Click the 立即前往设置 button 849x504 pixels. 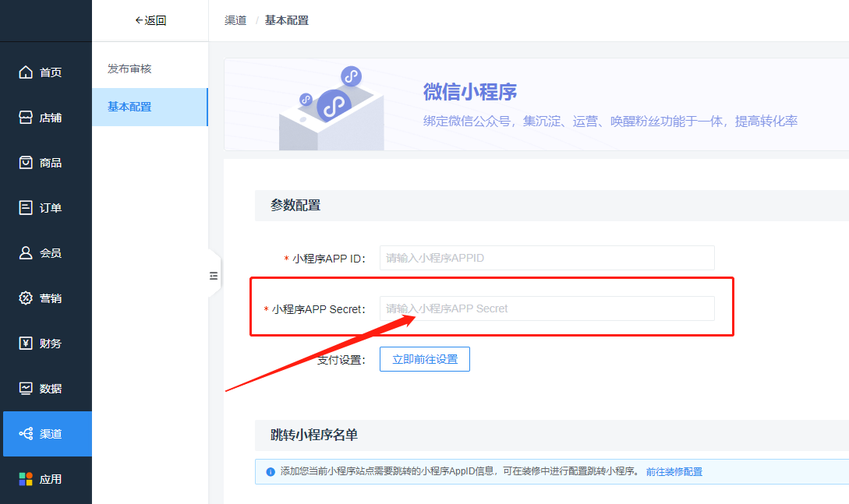pyautogui.click(x=424, y=359)
